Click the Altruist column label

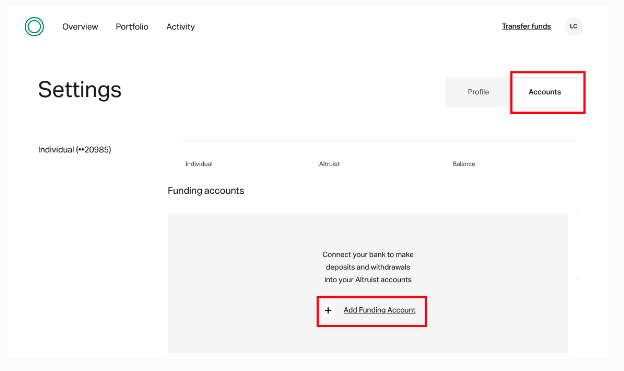(329, 164)
